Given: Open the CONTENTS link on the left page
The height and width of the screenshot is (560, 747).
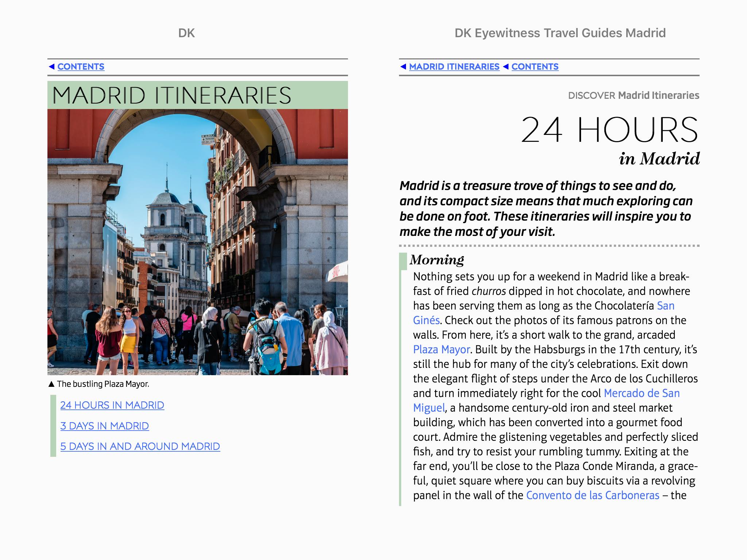Looking at the screenshot, I should [x=81, y=67].
